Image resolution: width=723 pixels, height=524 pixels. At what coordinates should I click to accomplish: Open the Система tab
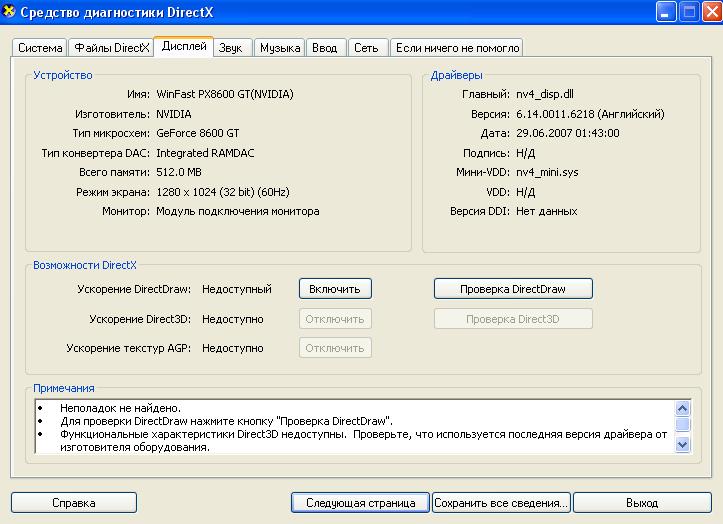(x=40, y=48)
